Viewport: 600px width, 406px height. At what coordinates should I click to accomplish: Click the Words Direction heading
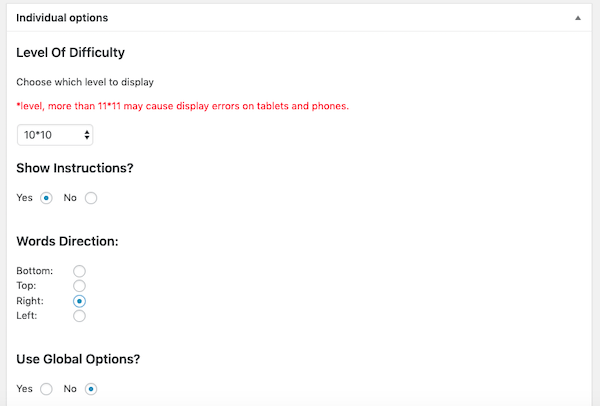pos(68,241)
